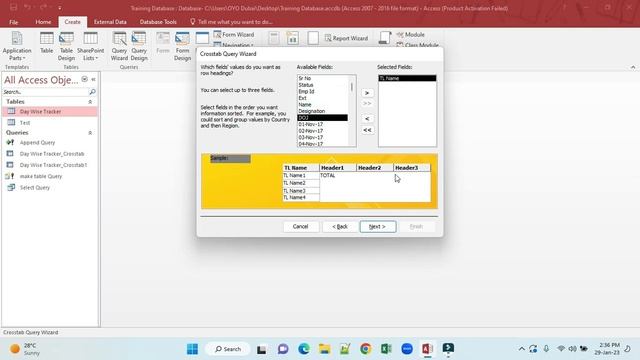Select the Create tab
The image size is (640, 360).
point(72,22)
